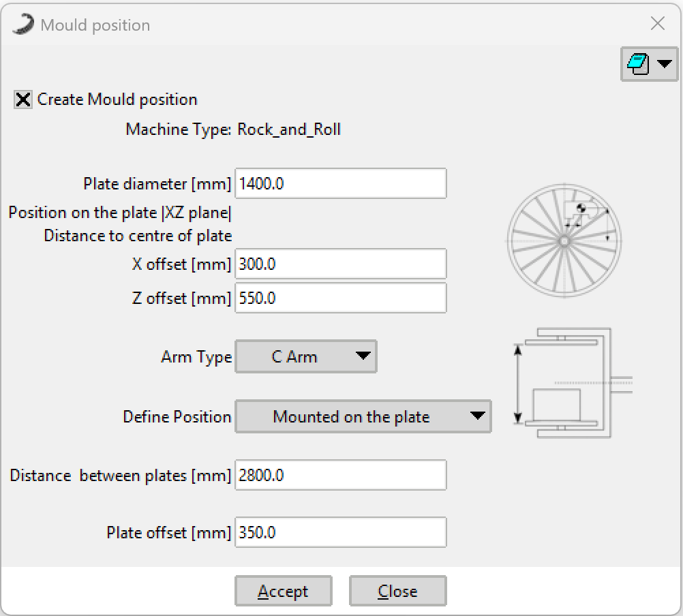Click the 'Arm Type' label

196,357
